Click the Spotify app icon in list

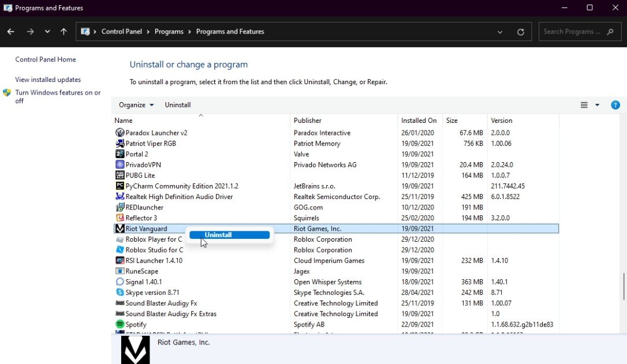(120, 324)
